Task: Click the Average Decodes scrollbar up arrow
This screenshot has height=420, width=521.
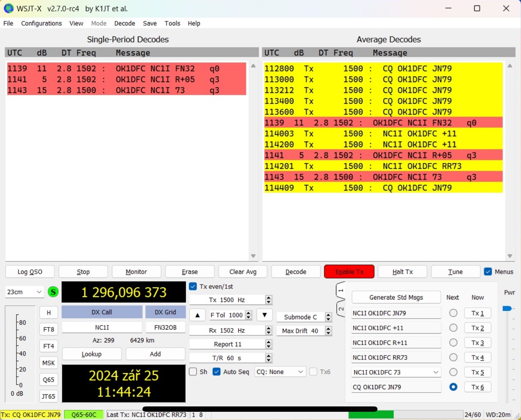Action: (510, 66)
